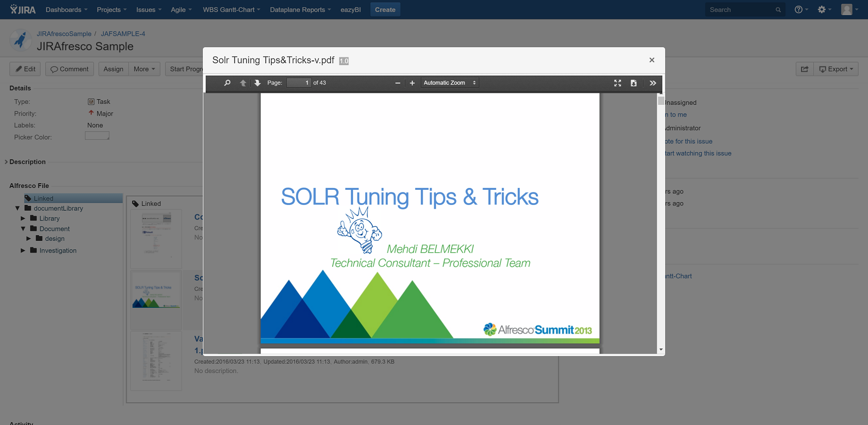Download the PDF file
Screen dimensions: 868x425
(634, 83)
